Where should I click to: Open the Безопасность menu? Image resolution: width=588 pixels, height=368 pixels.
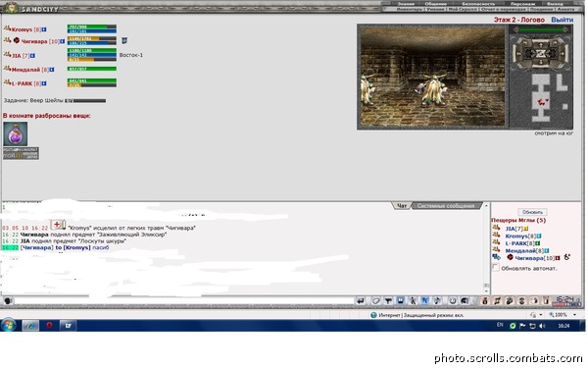(478, 4)
